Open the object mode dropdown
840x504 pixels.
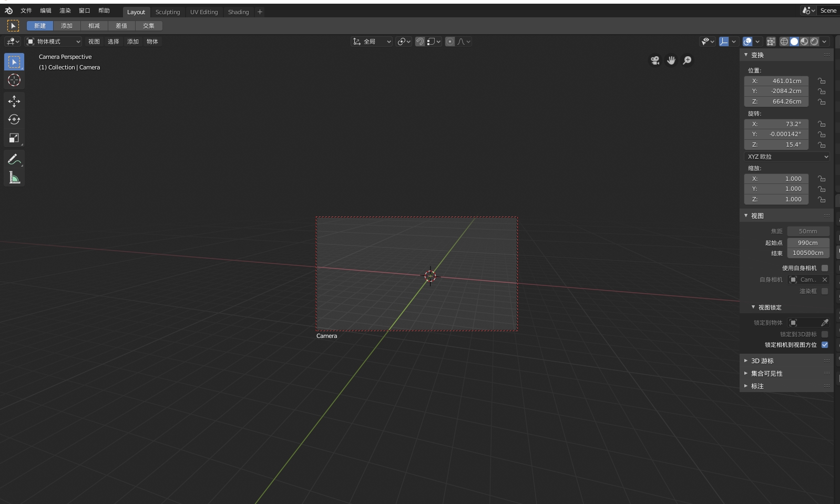pyautogui.click(x=54, y=42)
